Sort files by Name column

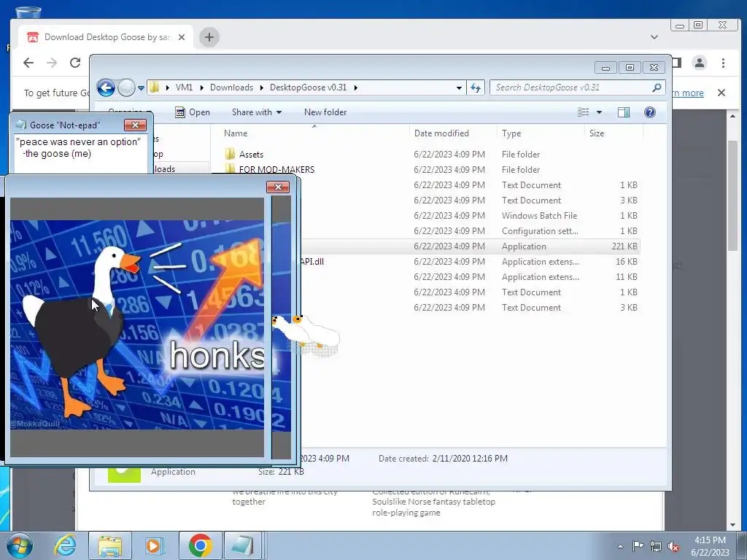point(236,133)
